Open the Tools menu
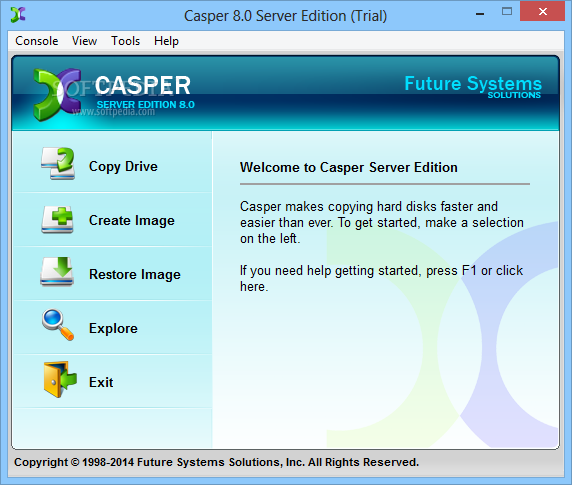Screen dimensions: 572x485 (x=125, y=41)
